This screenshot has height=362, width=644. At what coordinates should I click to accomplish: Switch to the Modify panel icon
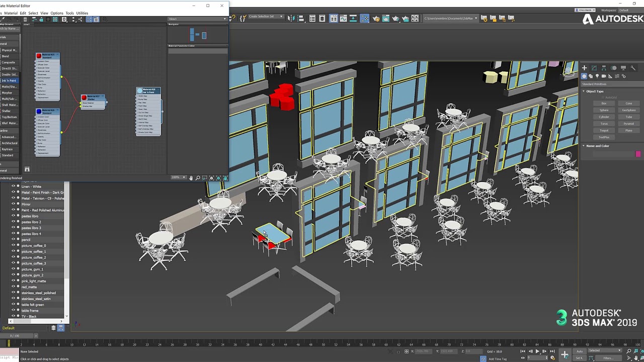[594, 68]
